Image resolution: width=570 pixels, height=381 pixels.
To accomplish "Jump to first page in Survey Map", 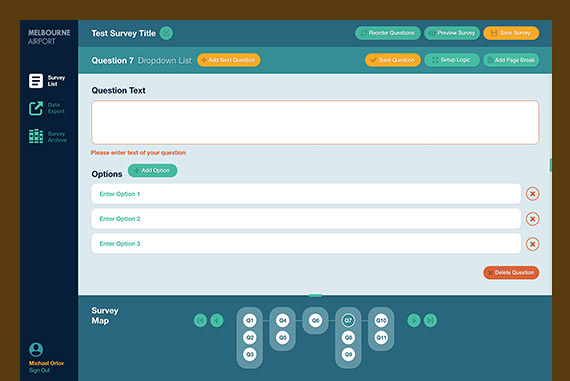I will [x=200, y=320].
